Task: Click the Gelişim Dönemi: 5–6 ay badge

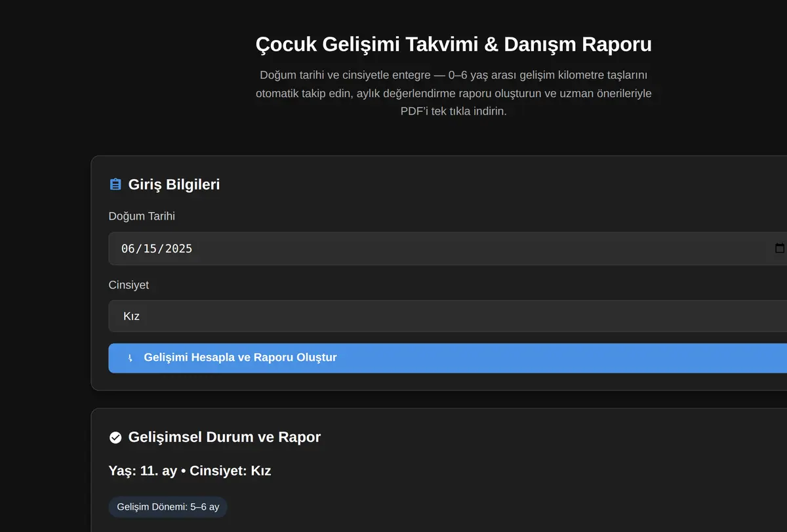Action: [168, 507]
